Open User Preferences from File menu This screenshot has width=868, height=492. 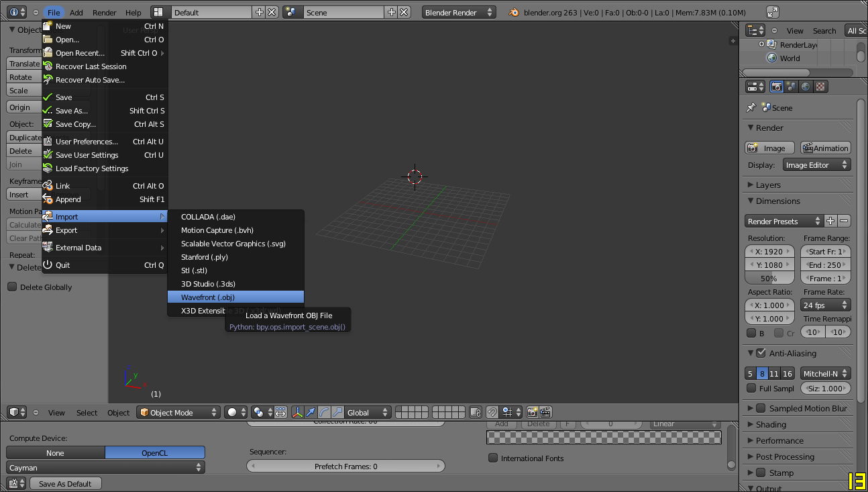105,142
